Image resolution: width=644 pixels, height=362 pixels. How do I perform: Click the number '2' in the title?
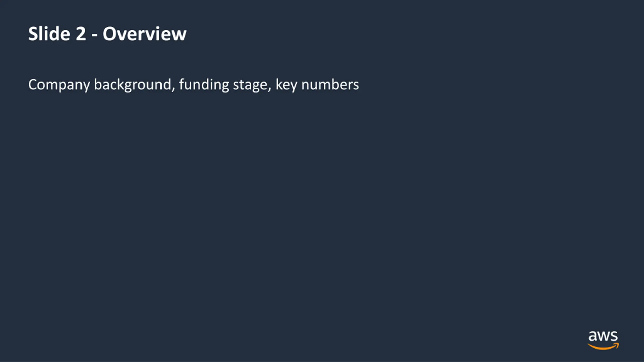point(81,34)
